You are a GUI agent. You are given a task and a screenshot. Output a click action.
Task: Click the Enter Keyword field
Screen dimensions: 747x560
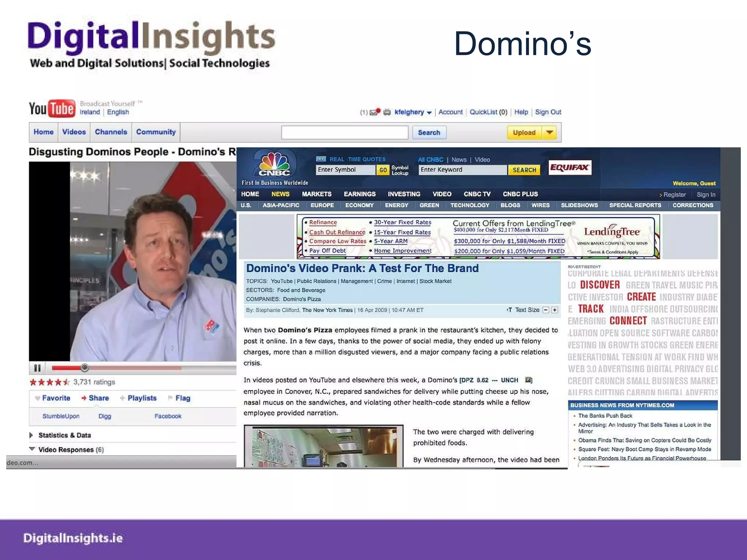point(462,170)
